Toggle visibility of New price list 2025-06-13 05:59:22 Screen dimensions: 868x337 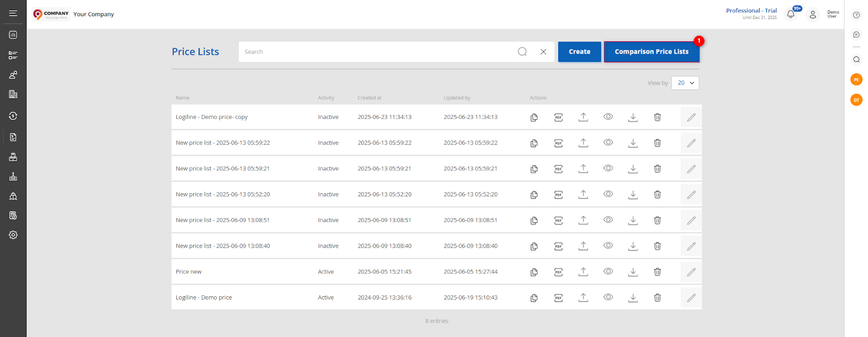(608, 142)
